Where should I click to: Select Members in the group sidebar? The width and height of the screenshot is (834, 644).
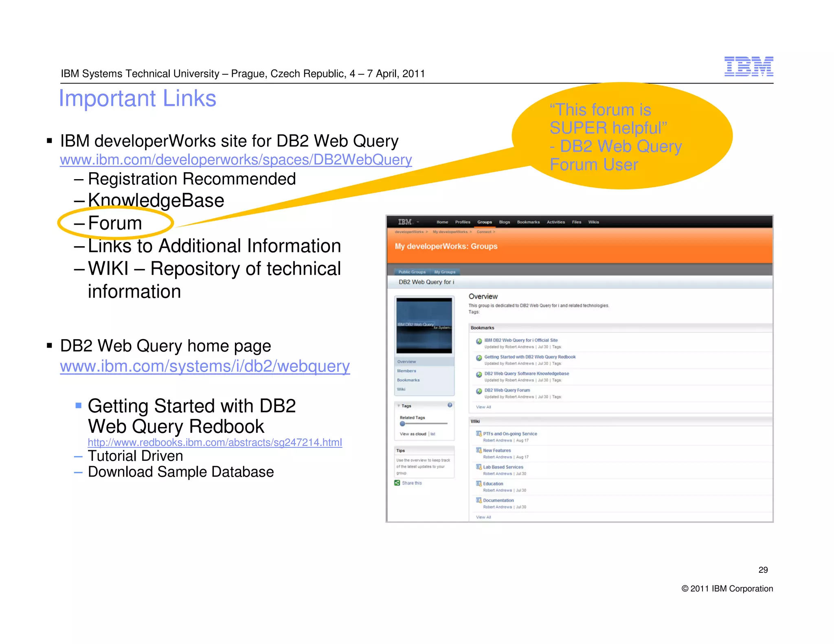[x=406, y=371]
